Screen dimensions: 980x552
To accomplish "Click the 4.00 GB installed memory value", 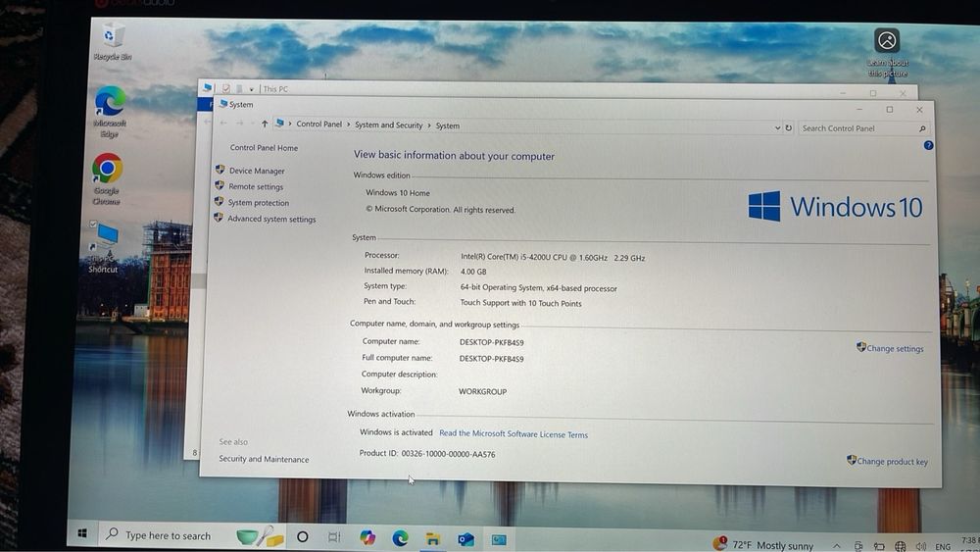I will pyautogui.click(x=473, y=272).
